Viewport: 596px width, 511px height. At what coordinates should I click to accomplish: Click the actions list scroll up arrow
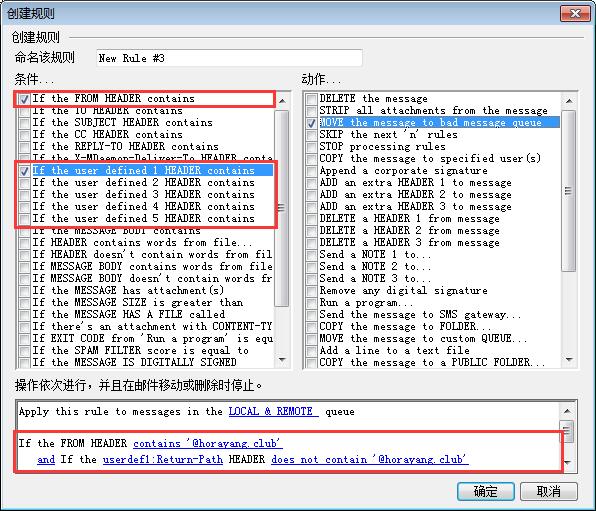[x=569, y=101]
